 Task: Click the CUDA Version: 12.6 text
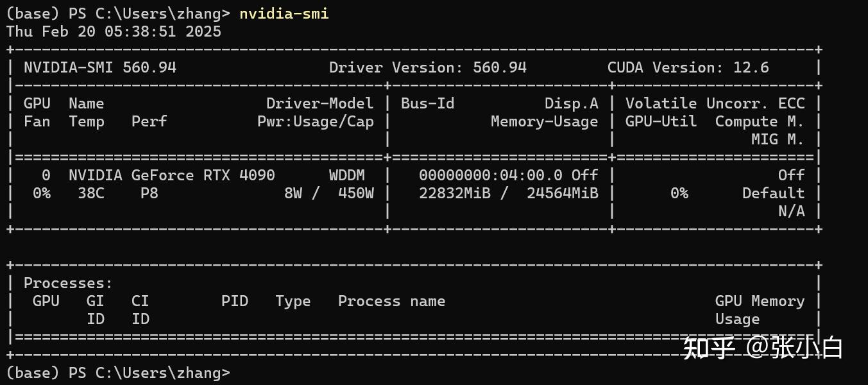click(688, 67)
